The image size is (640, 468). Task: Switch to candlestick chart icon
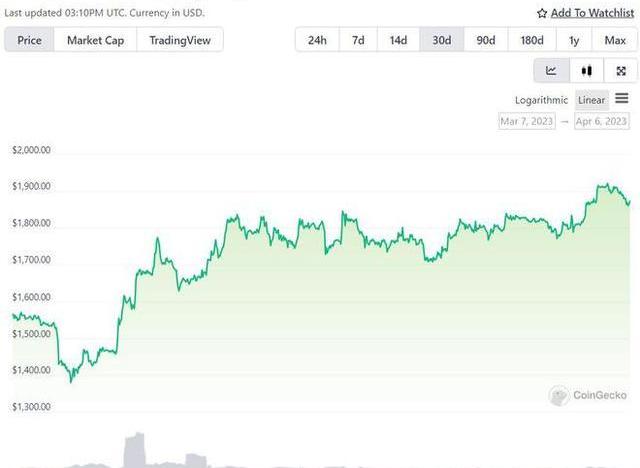587,71
